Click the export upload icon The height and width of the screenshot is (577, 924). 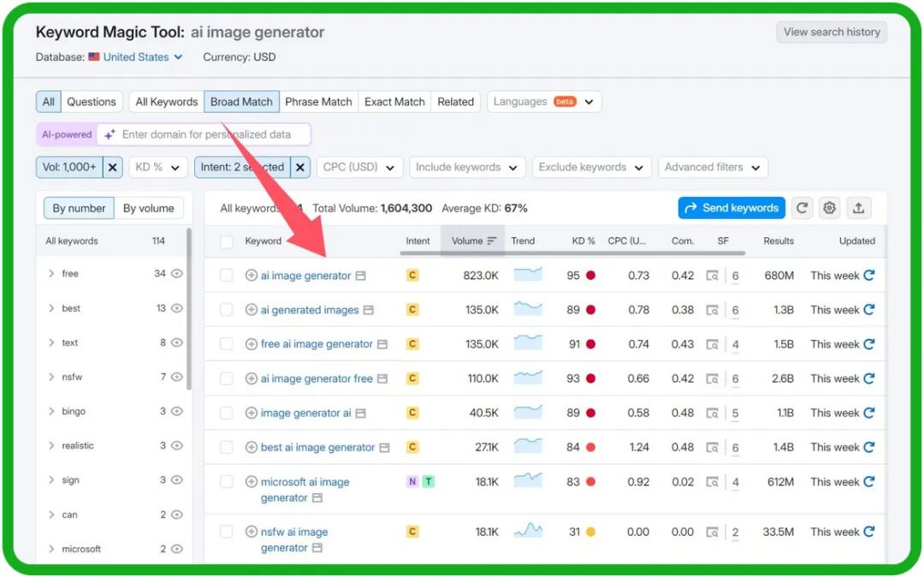858,208
